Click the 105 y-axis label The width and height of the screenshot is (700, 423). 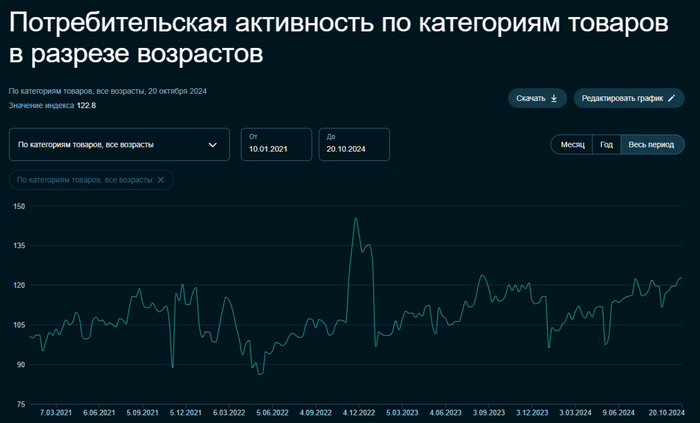coord(20,325)
